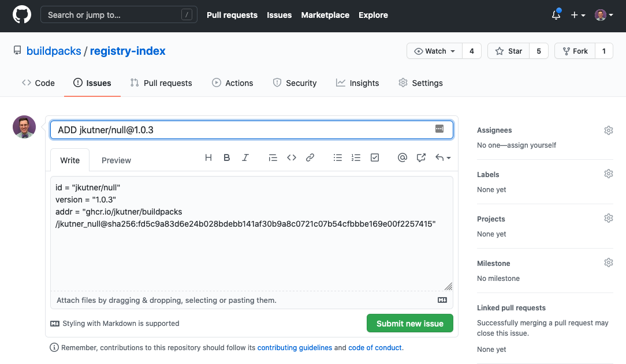Open the code of conduct link
Screen dimensions: 626x364
(x=375, y=348)
